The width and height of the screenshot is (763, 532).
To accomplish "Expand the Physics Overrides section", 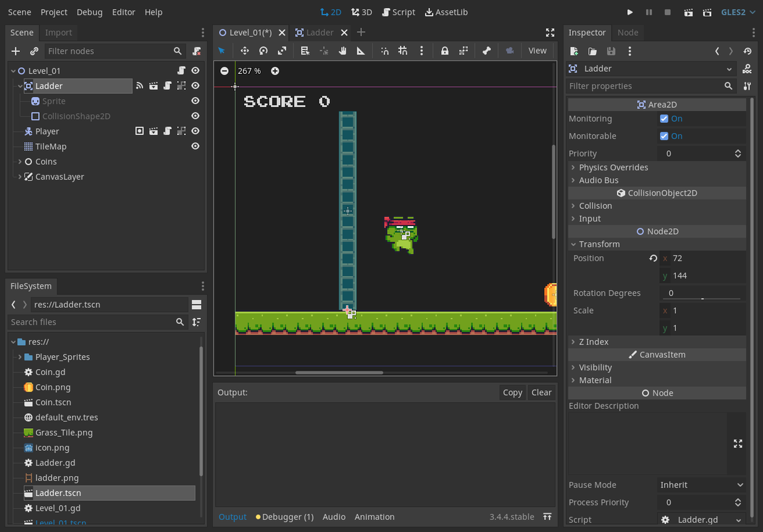I will pyautogui.click(x=613, y=167).
